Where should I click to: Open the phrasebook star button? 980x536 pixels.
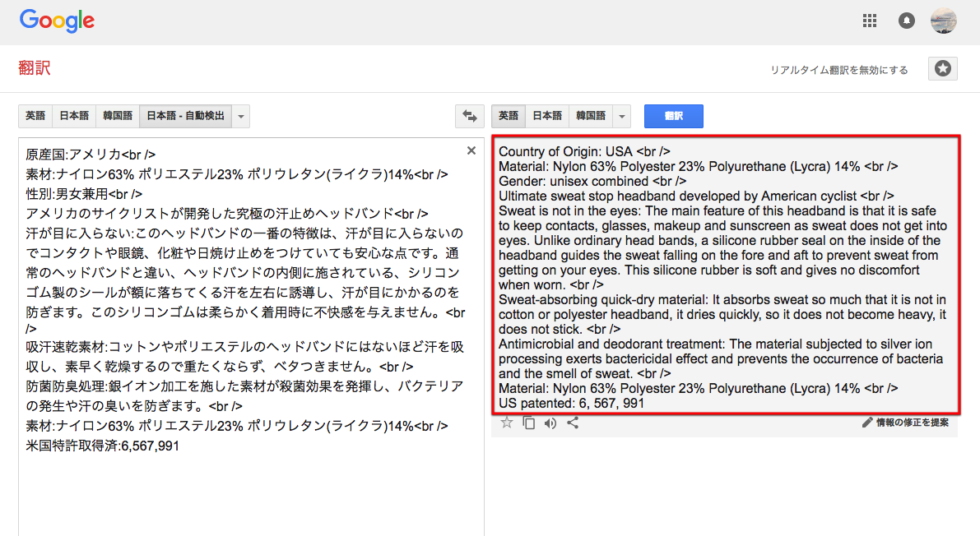coord(942,69)
